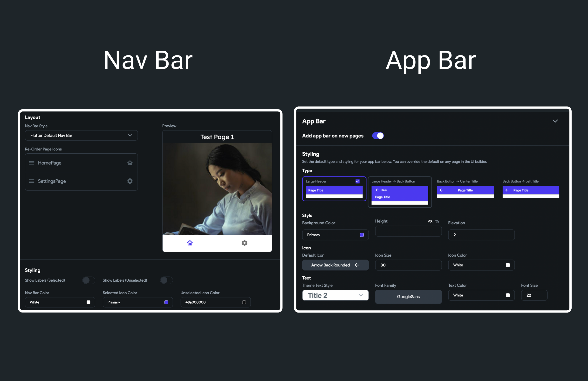Click the Primary background color swatch

point(361,235)
